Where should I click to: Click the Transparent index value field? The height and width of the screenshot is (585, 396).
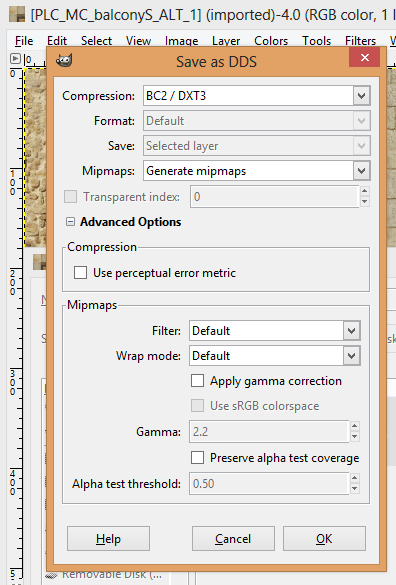[x=274, y=197]
